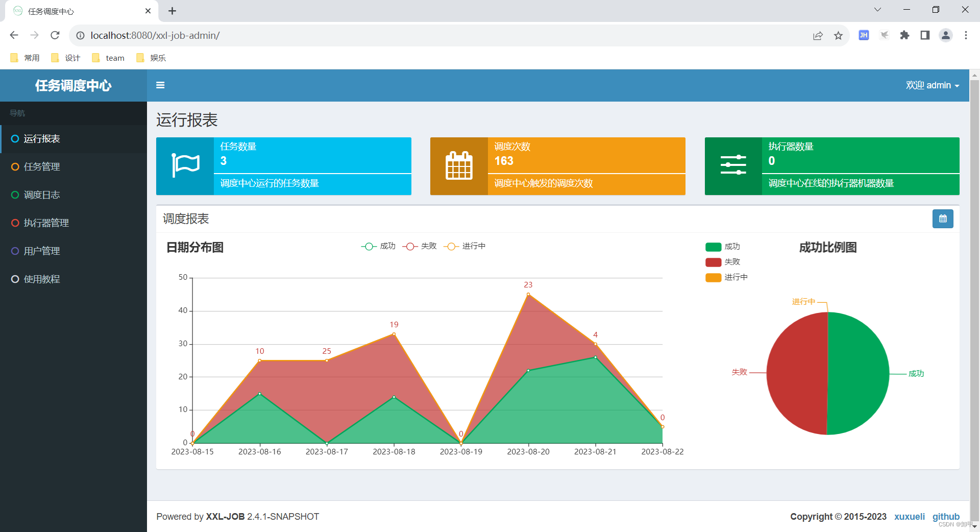Open the github footer link

pyautogui.click(x=946, y=517)
